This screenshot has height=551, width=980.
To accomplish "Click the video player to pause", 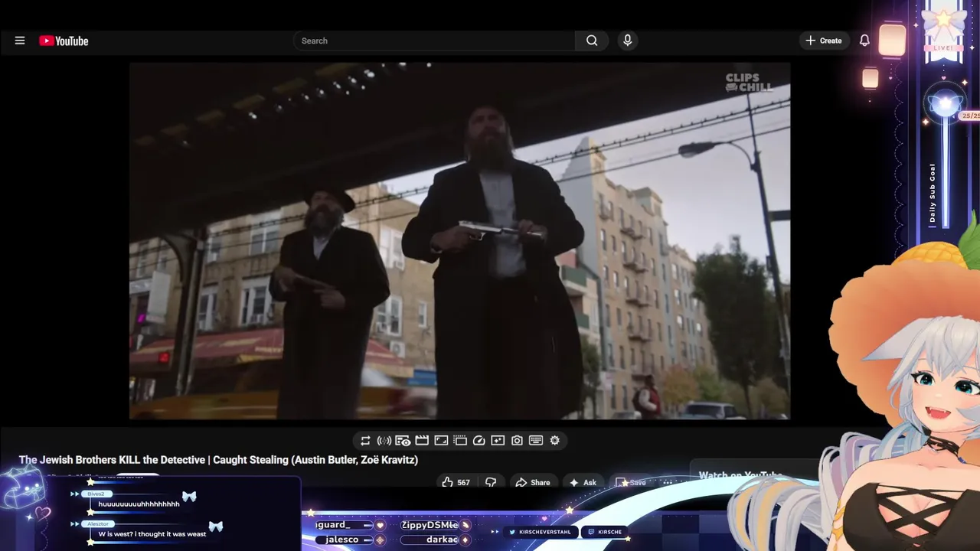I will click(x=459, y=241).
